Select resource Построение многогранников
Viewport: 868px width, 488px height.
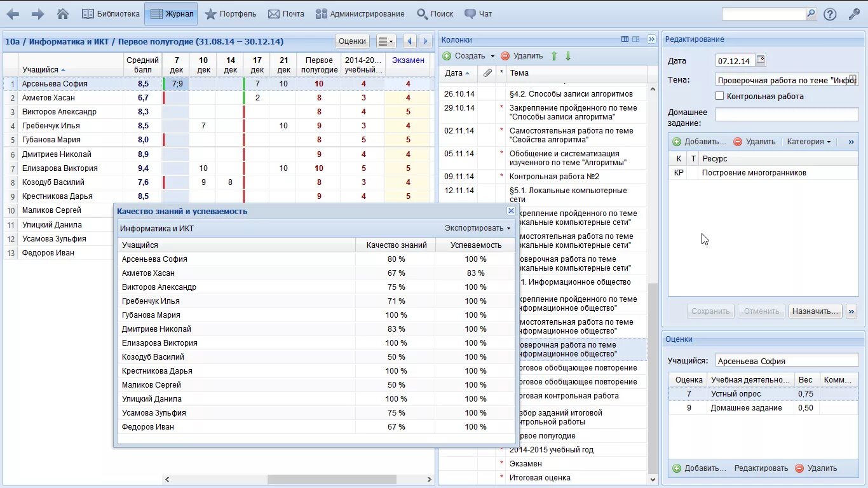pos(763,173)
